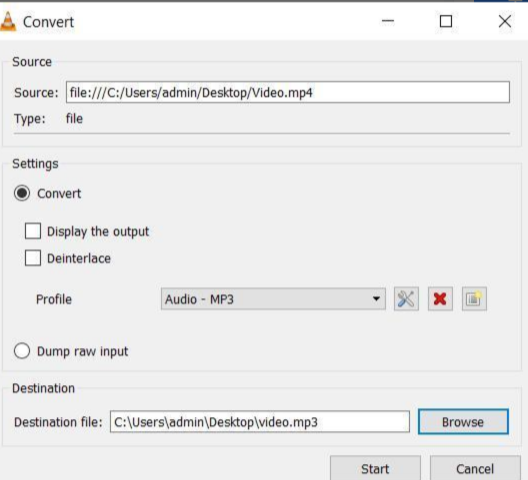
Task: Select the Dump raw input option
Action: point(22,351)
